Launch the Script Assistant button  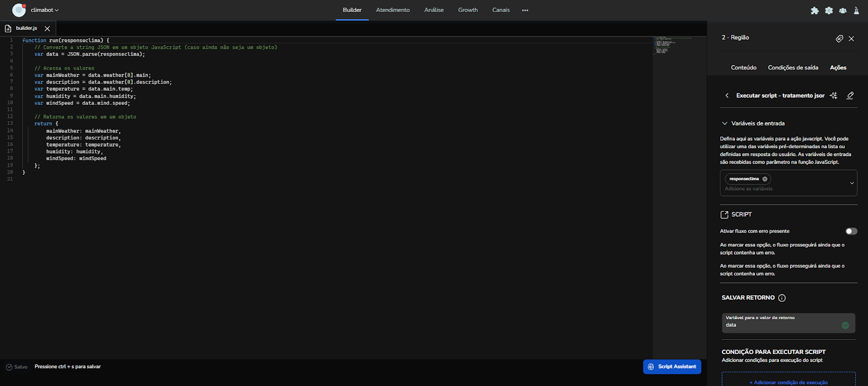click(672, 367)
